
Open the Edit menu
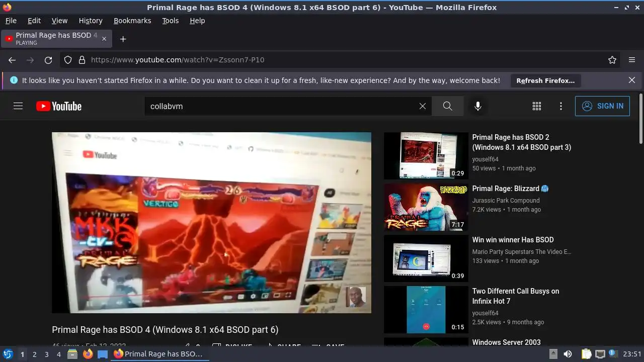coord(34,21)
